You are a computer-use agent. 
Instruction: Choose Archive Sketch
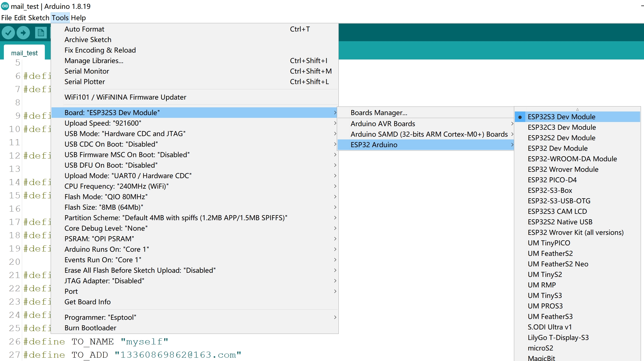tap(195, 40)
